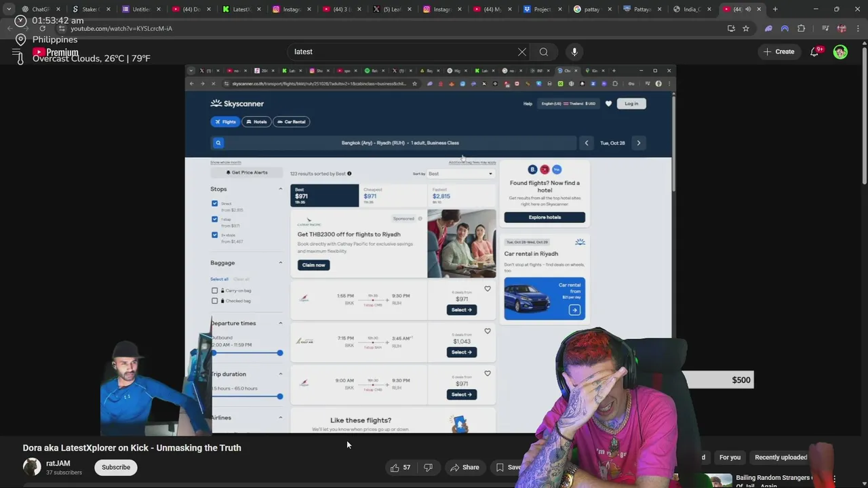Start voice search with the microphone
The image size is (868, 488).
(574, 52)
